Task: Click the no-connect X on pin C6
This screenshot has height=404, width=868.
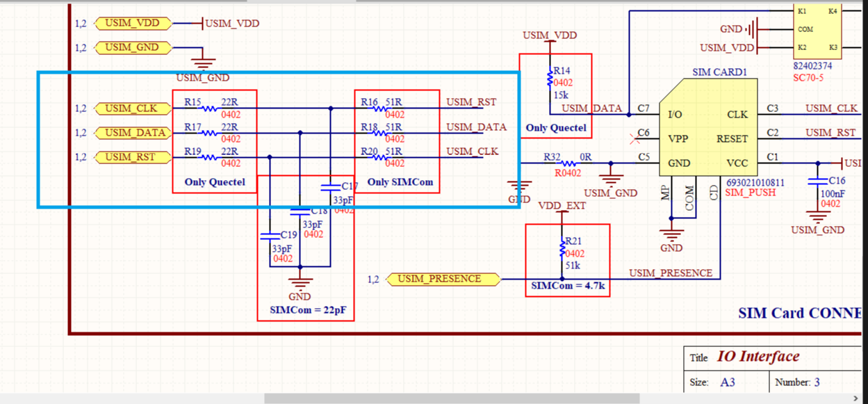Action: coord(633,138)
